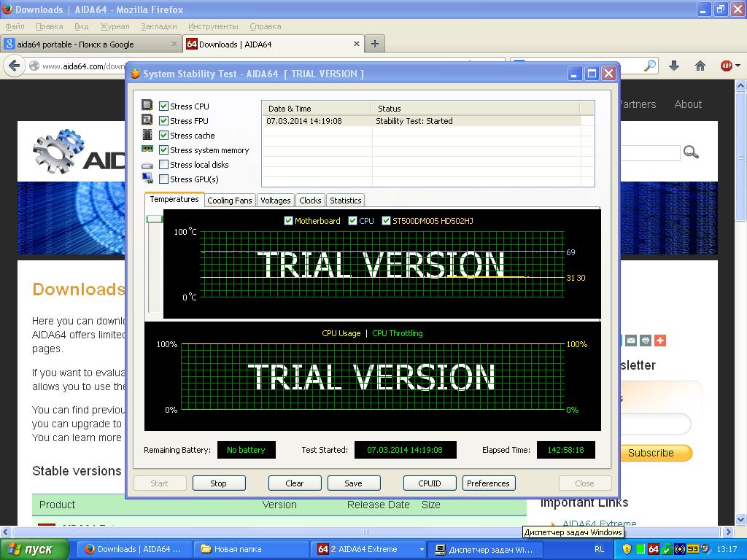Expand the AIDA64 Extreme taskbar group arrow
The width and height of the screenshot is (747, 560).
[422, 549]
